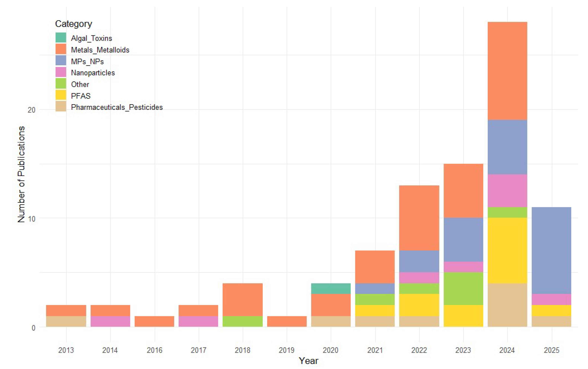Click the Pharmaceuticals_Pesticides legend label text
The height and width of the screenshot is (369, 588).
117,107
